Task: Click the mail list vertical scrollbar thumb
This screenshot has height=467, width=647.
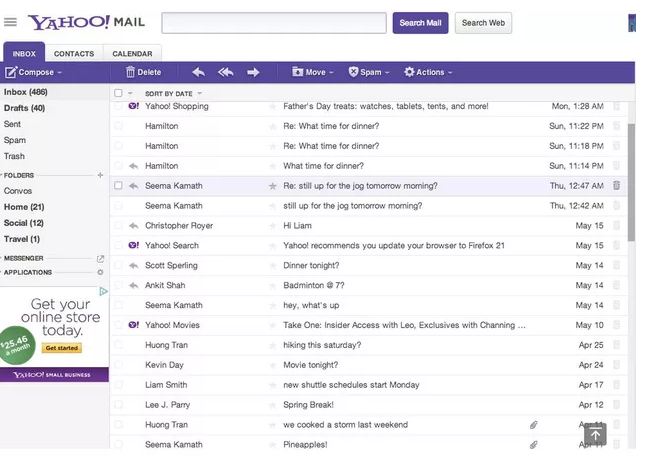Action: [631, 182]
